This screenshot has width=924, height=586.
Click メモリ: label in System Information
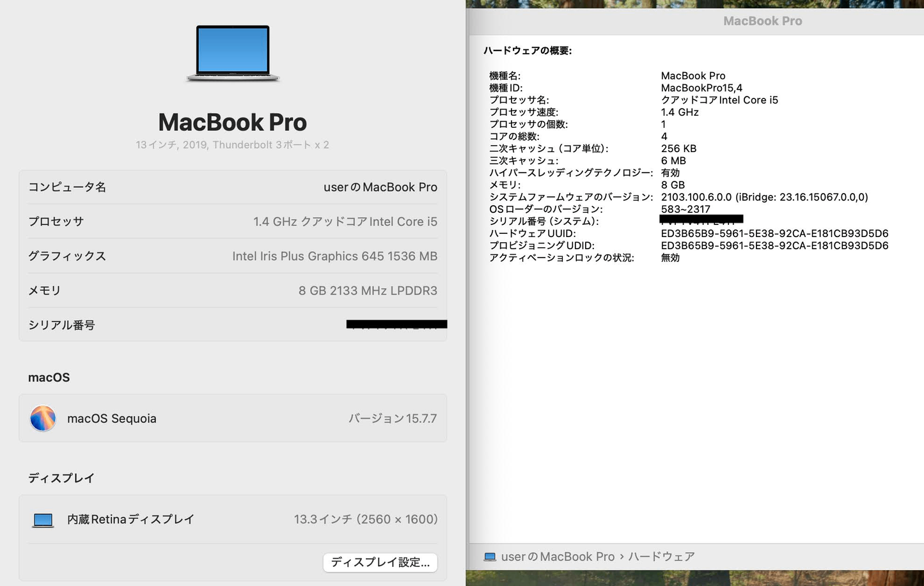(505, 185)
